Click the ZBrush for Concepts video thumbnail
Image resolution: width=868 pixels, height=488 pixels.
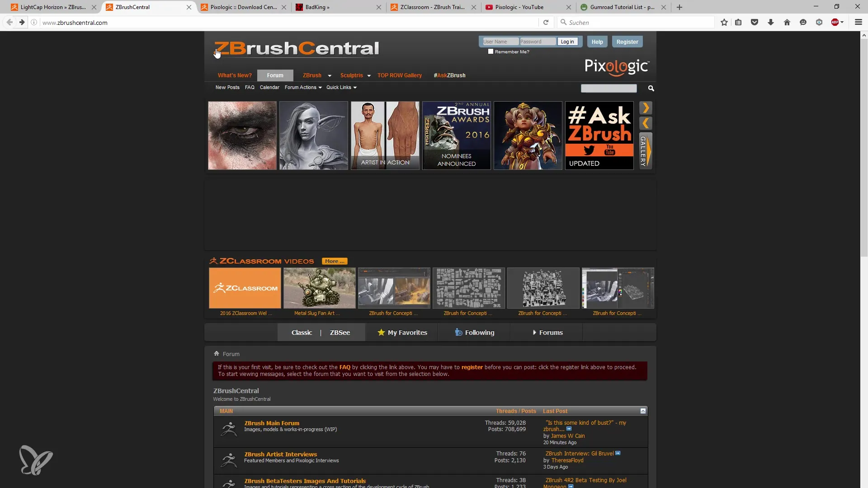[x=393, y=288]
